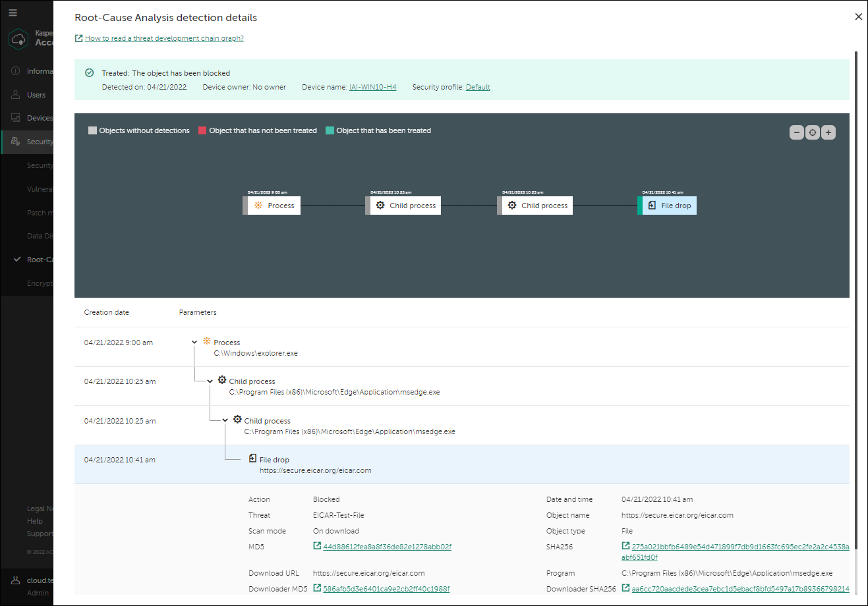The height and width of the screenshot is (606, 868).
Task: Center the threat development chain graph view
Action: click(813, 132)
